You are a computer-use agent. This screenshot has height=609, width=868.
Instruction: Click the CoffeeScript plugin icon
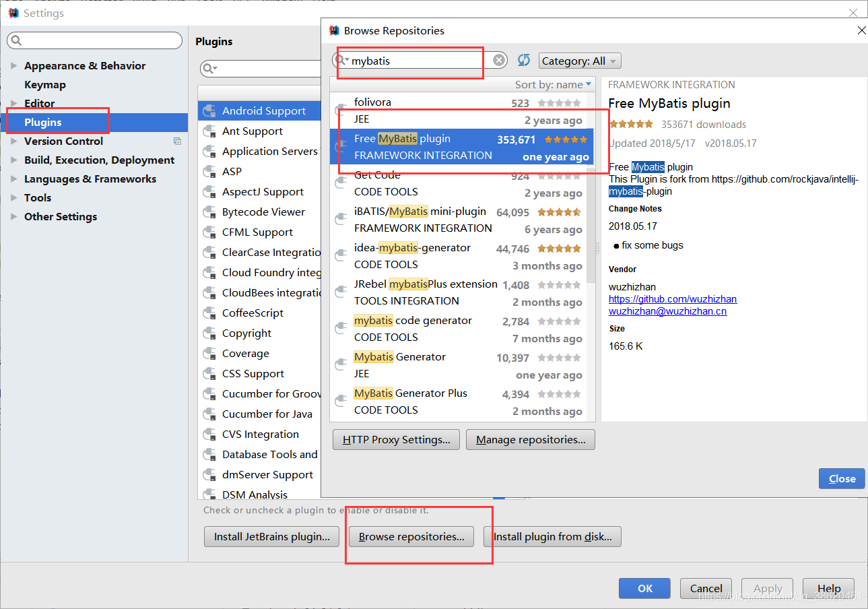pos(209,313)
